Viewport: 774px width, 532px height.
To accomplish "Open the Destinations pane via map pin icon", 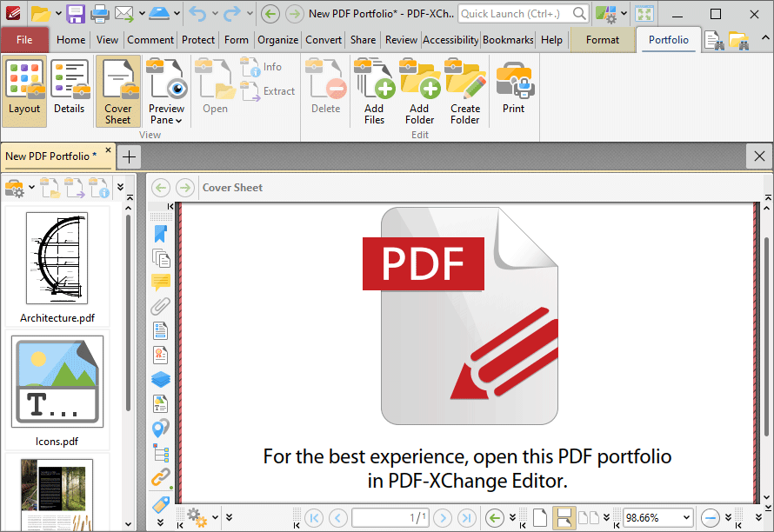I will tap(160, 428).
